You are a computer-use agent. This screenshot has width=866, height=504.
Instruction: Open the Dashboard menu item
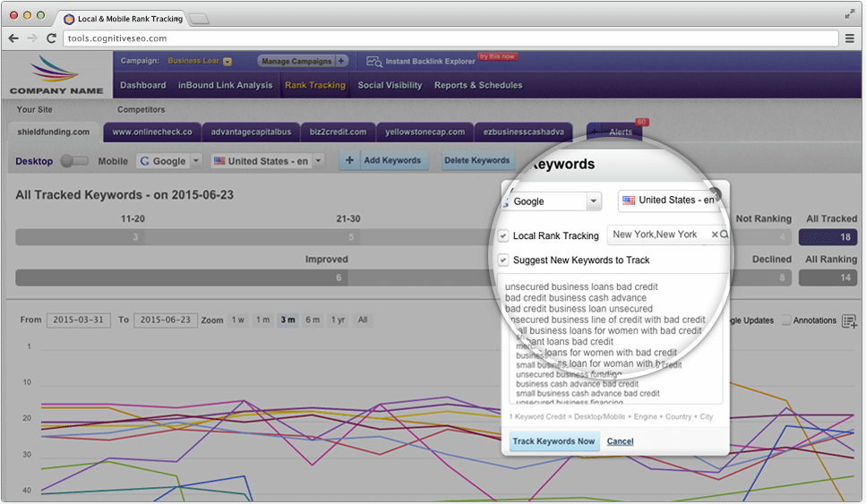coord(143,85)
